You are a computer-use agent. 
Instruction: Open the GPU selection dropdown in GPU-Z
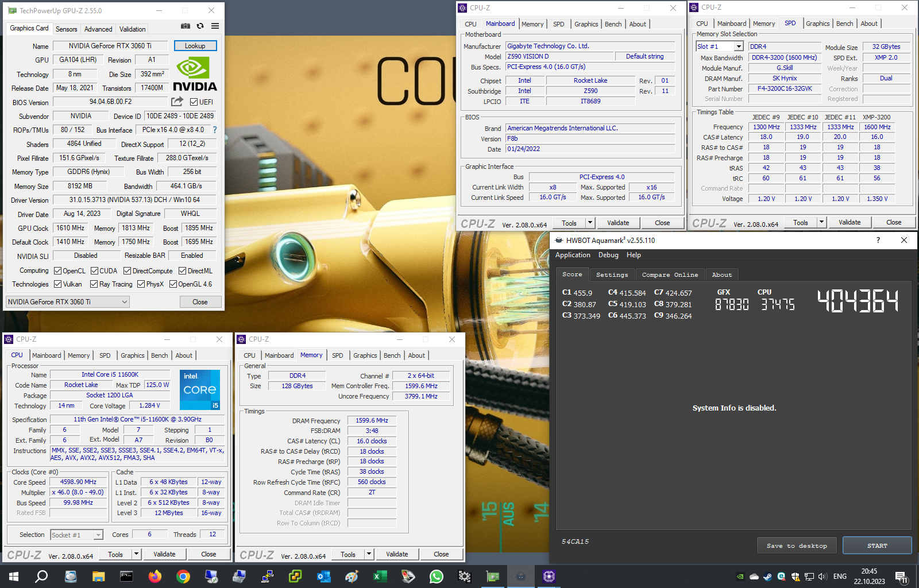(67, 302)
